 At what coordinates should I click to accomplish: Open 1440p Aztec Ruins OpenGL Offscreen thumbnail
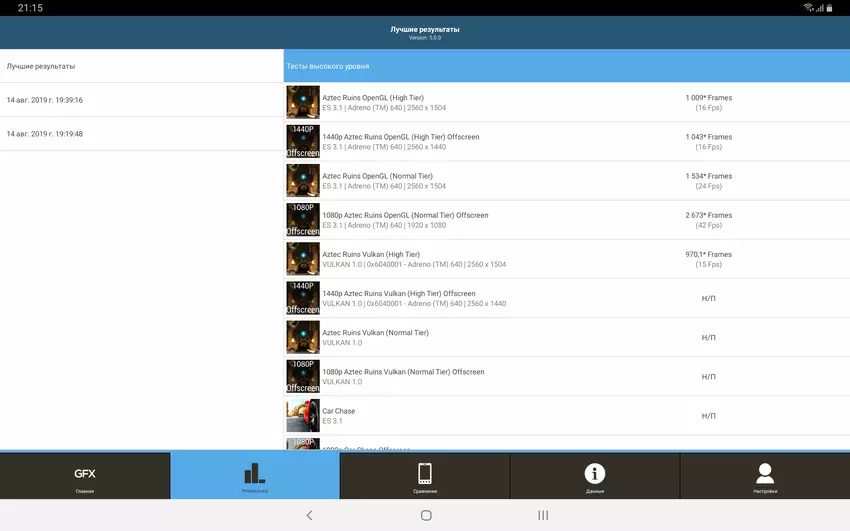(303, 141)
